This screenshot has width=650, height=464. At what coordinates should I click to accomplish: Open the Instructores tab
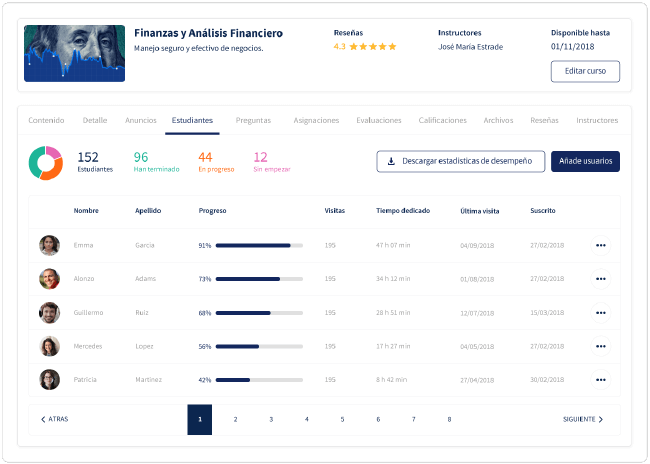[597, 120]
